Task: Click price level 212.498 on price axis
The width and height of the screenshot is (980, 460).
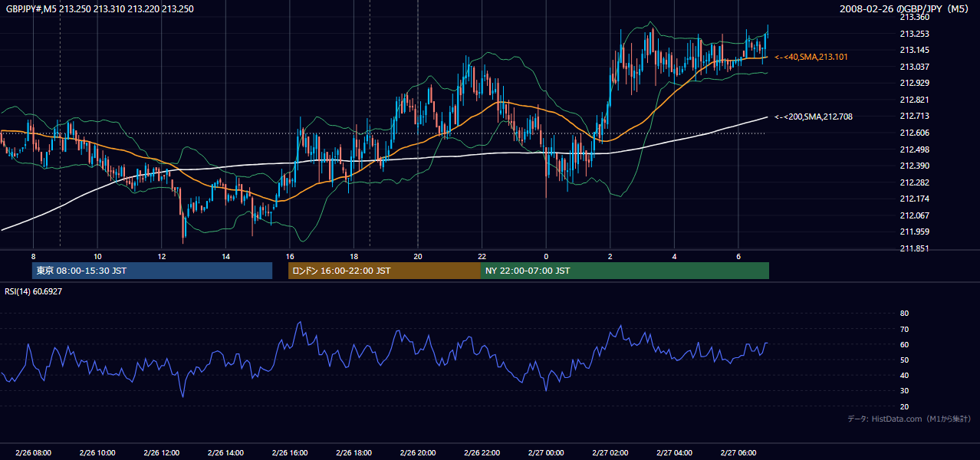Action: (x=914, y=149)
